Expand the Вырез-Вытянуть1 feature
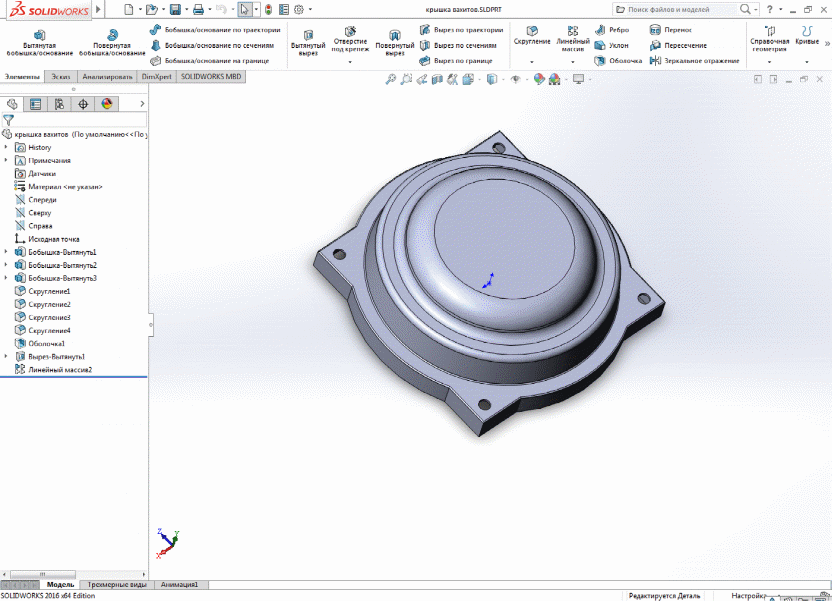The image size is (832, 601). click(x=6, y=356)
